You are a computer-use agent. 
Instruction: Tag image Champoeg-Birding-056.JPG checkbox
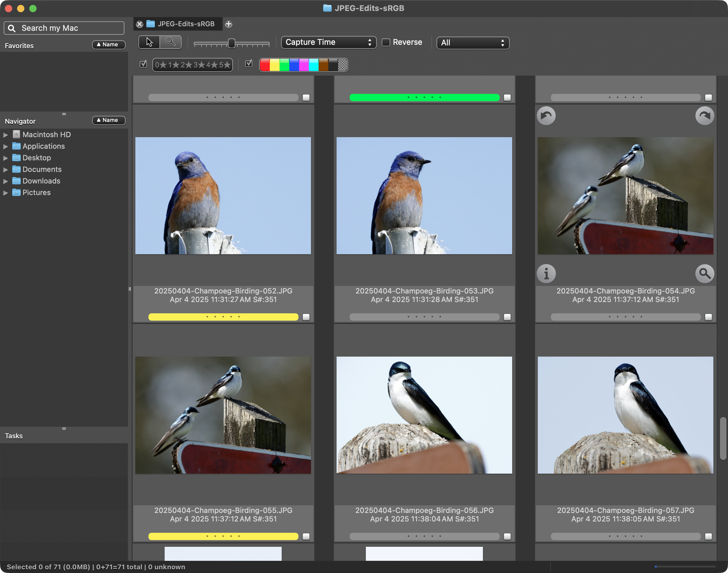tap(507, 536)
